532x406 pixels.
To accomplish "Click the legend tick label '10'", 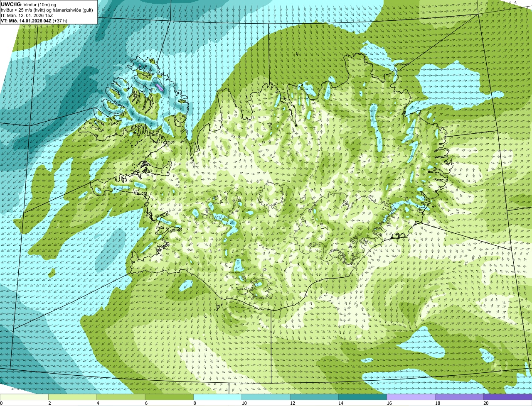I will [x=244, y=403].
